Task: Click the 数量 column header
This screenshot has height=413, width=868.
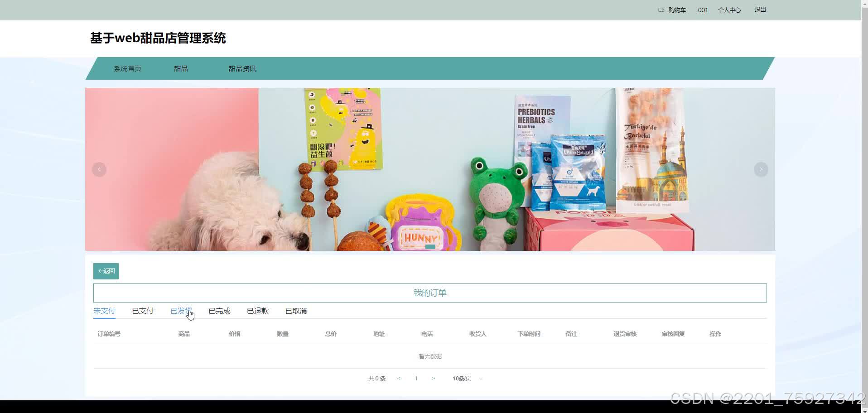Action: click(x=283, y=334)
